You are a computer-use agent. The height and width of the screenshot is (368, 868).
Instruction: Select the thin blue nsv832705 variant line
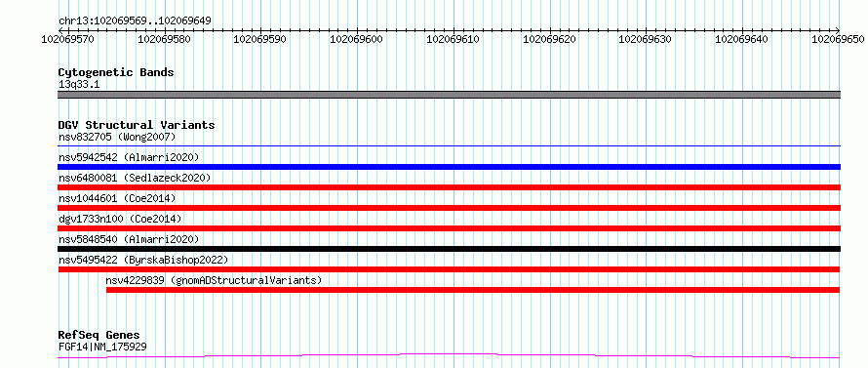point(449,145)
